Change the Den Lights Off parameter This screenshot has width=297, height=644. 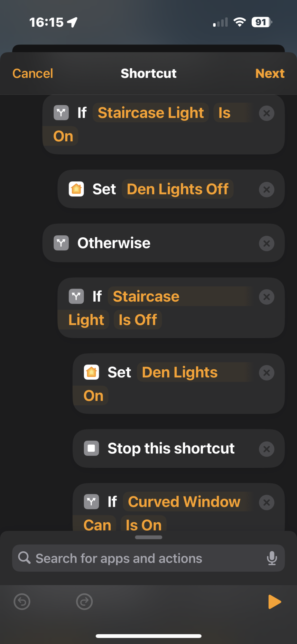tap(178, 189)
